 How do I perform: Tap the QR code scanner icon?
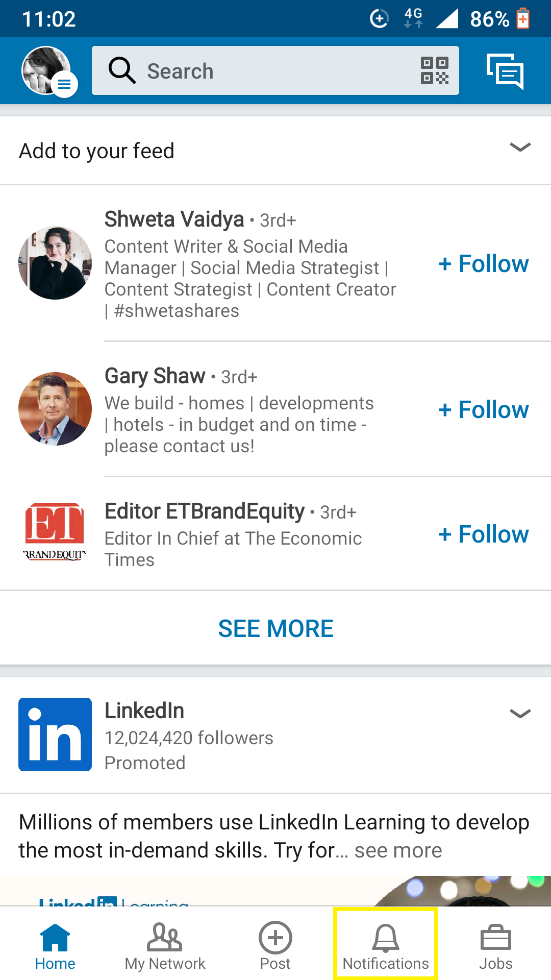[x=434, y=70]
